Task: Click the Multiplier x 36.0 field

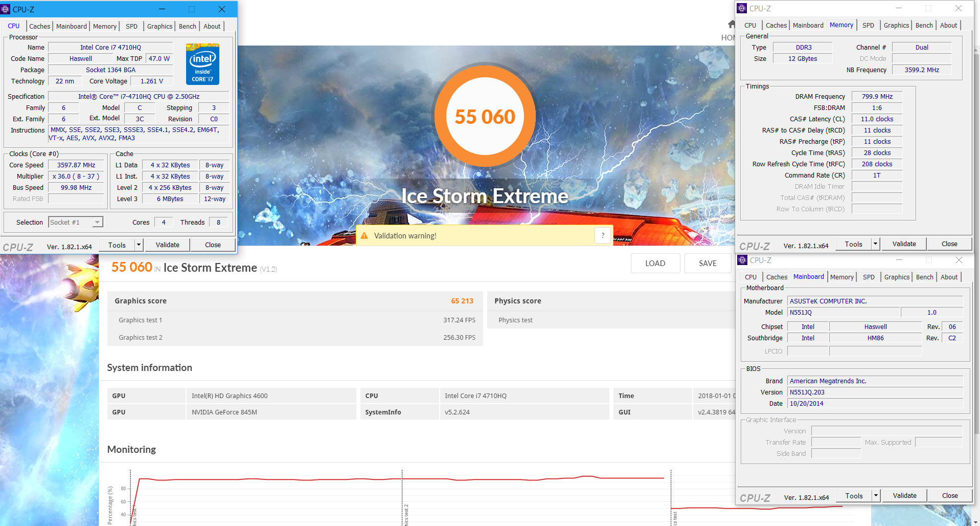Action: click(76, 177)
